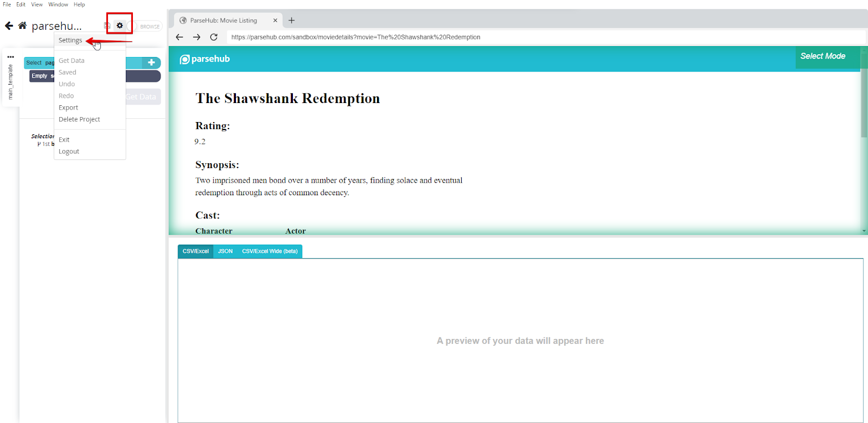Open the Edit menu
868x423 pixels.
pyautogui.click(x=21, y=4)
